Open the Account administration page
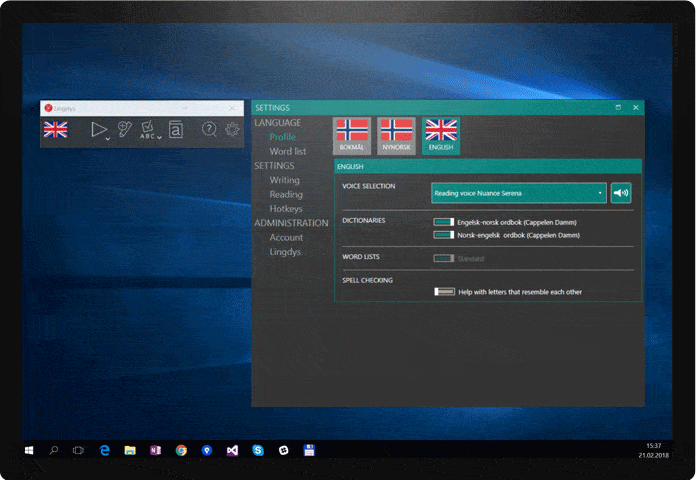Image resolution: width=696 pixels, height=480 pixels. (286, 238)
